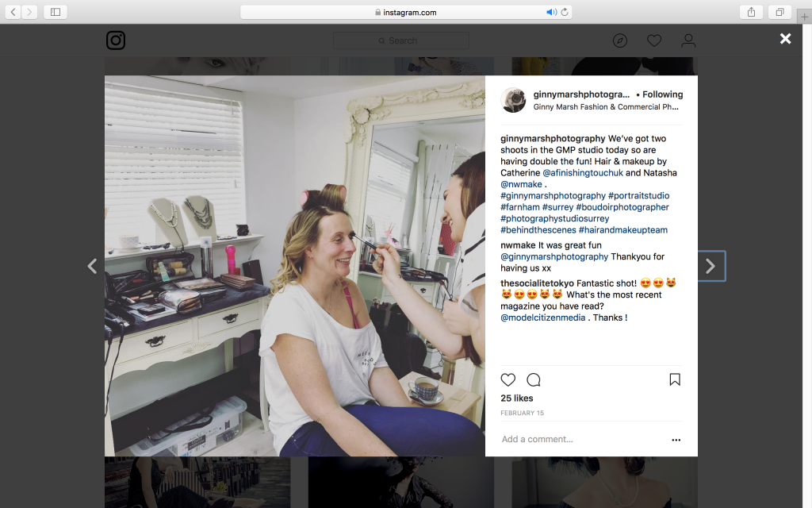Toggle the Safari sidebar button

(x=56, y=12)
